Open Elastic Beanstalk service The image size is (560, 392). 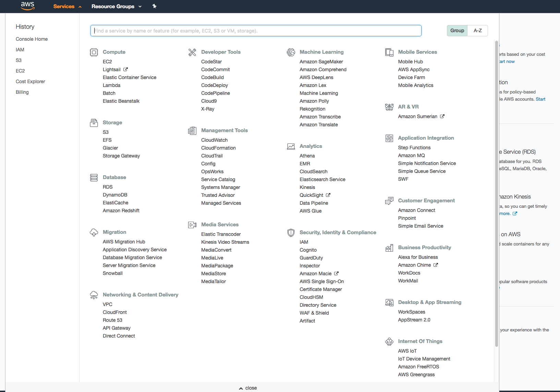pos(121,101)
